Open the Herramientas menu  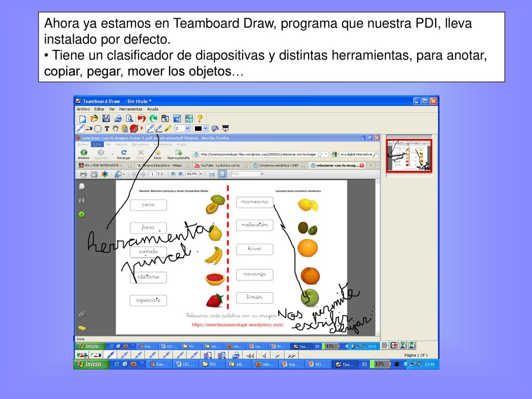(130, 109)
